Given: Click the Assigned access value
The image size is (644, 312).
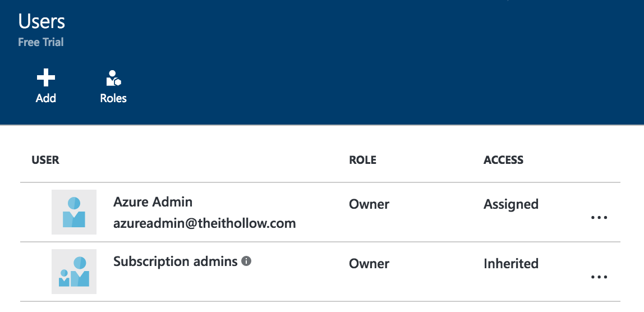Looking at the screenshot, I should coord(510,204).
